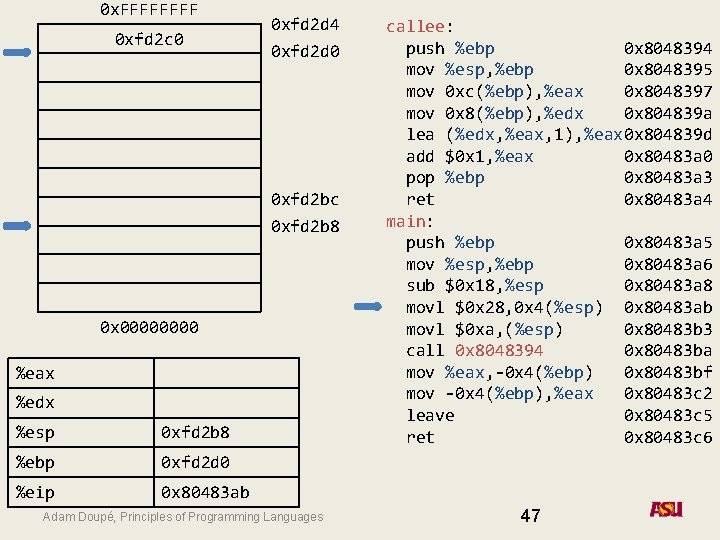
Task: Click the code address "0x80483a8"
Action: (x=668, y=286)
